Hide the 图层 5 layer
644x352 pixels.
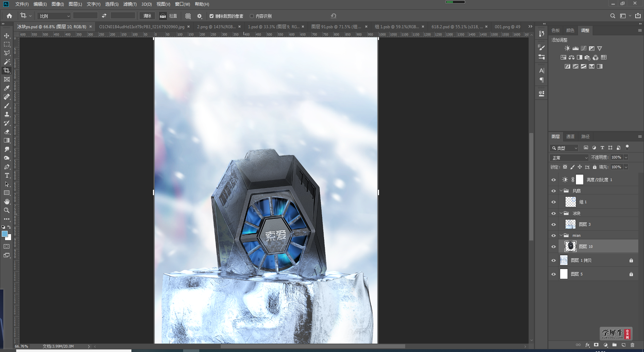pos(554,274)
